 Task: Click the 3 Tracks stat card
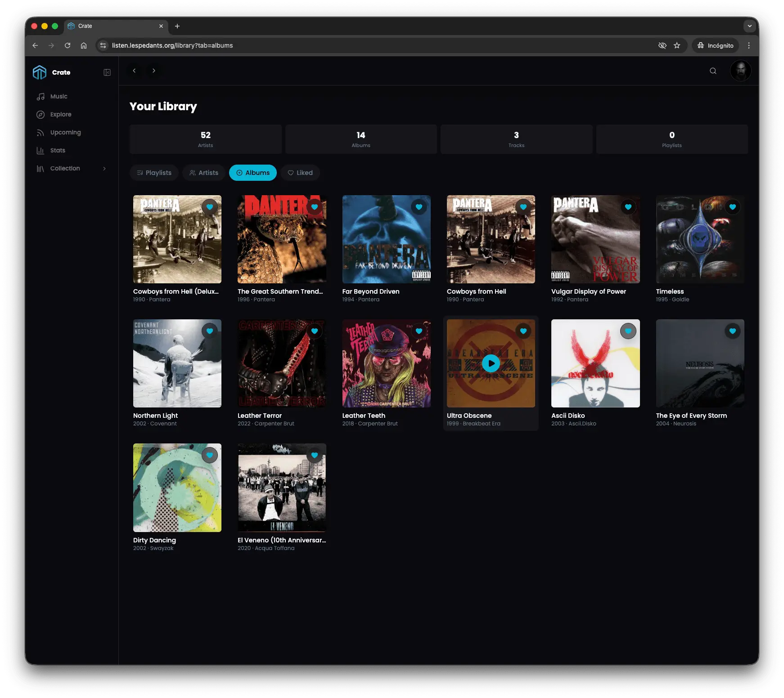click(516, 139)
